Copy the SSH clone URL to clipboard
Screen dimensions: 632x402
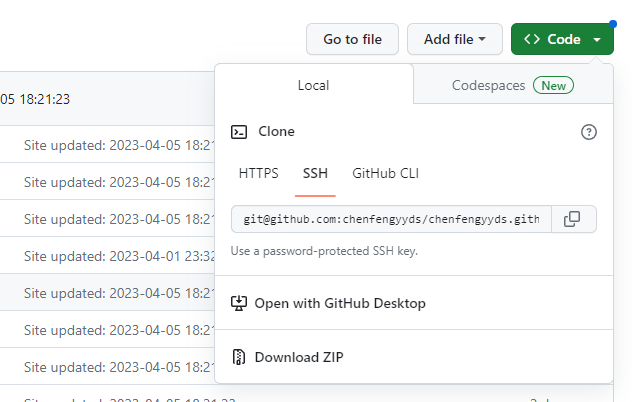point(572,219)
